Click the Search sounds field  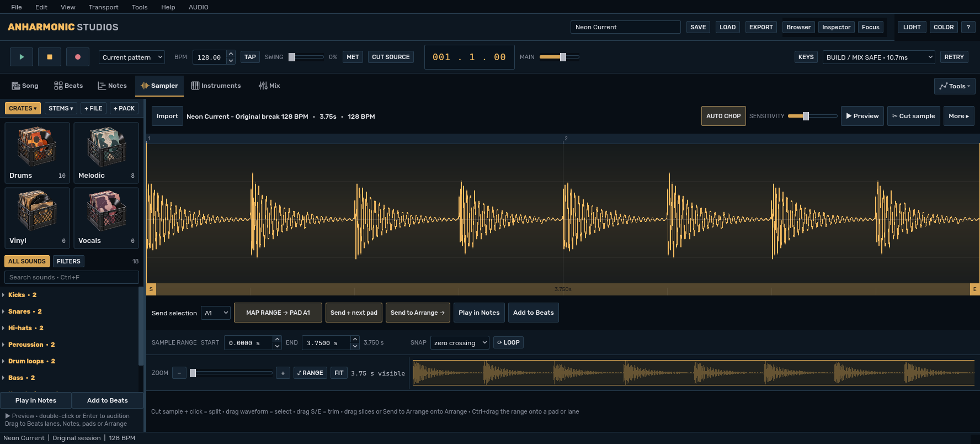72,277
